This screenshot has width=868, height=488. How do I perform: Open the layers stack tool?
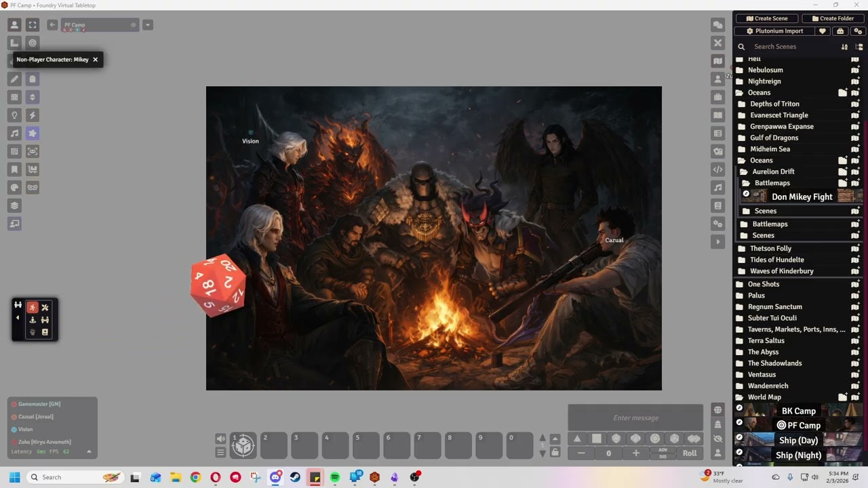click(14, 205)
